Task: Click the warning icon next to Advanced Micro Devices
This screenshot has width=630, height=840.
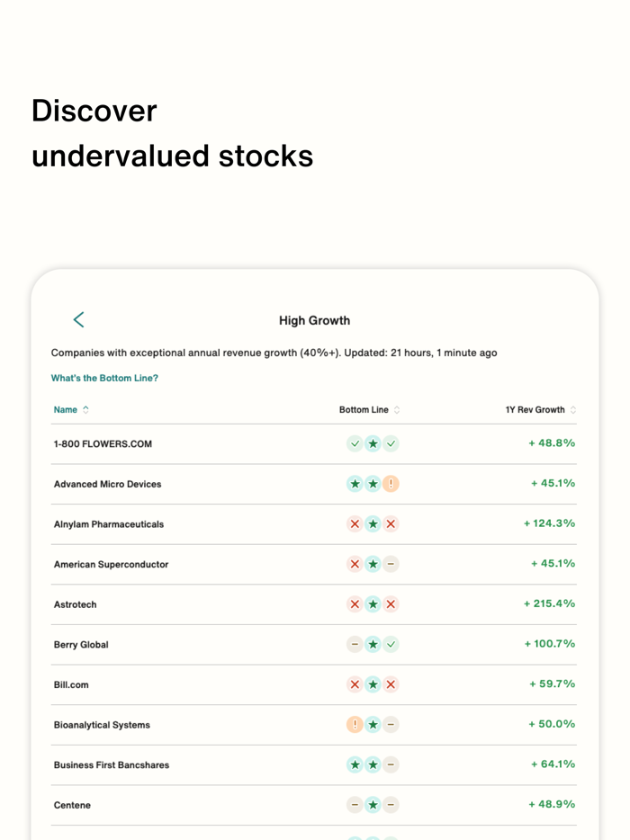Action: click(x=391, y=484)
